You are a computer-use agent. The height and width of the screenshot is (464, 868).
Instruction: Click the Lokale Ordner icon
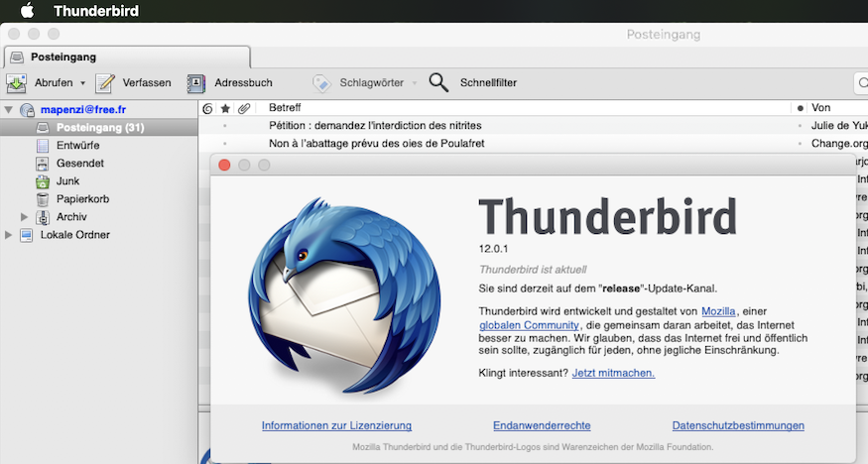point(26,235)
